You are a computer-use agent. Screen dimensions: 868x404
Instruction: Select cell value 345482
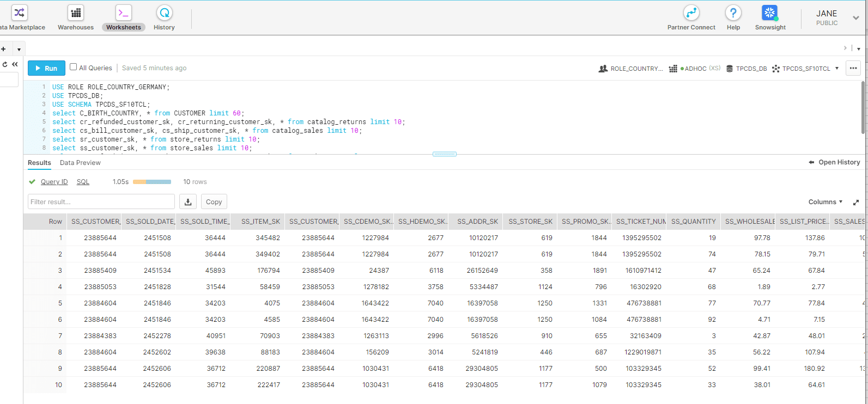click(x=268, y=238)
